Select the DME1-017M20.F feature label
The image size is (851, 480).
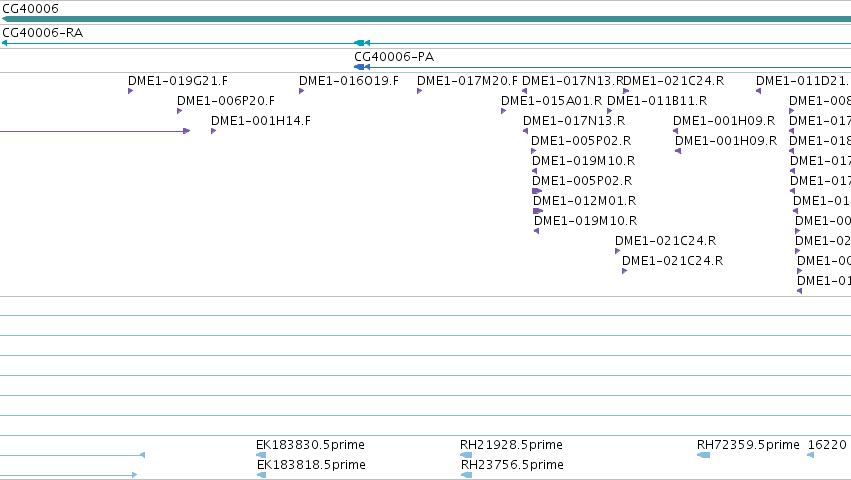click(467, 81)
